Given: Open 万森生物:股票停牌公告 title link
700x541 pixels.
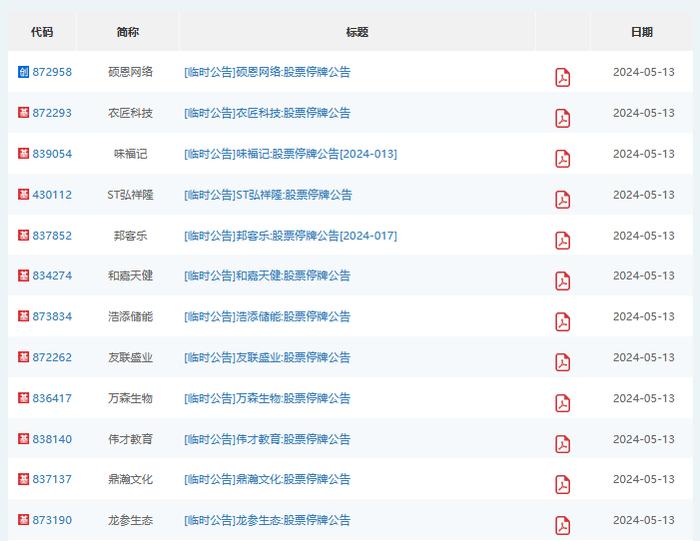Looking at the screenshot, I should (267, 398).
